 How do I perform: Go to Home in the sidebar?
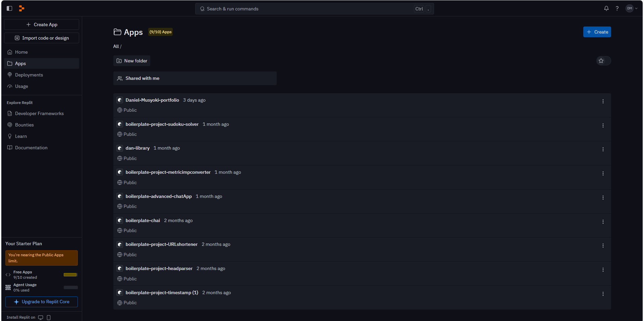[x=42, y=52]
